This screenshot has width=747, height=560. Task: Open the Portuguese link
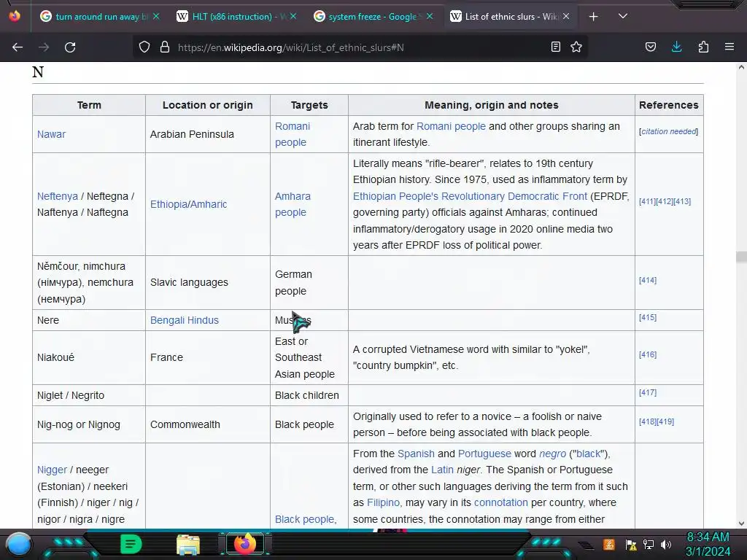point(484,454)
